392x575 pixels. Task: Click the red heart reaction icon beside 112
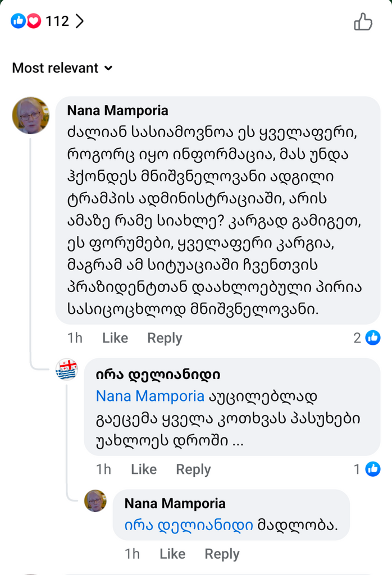34,22
